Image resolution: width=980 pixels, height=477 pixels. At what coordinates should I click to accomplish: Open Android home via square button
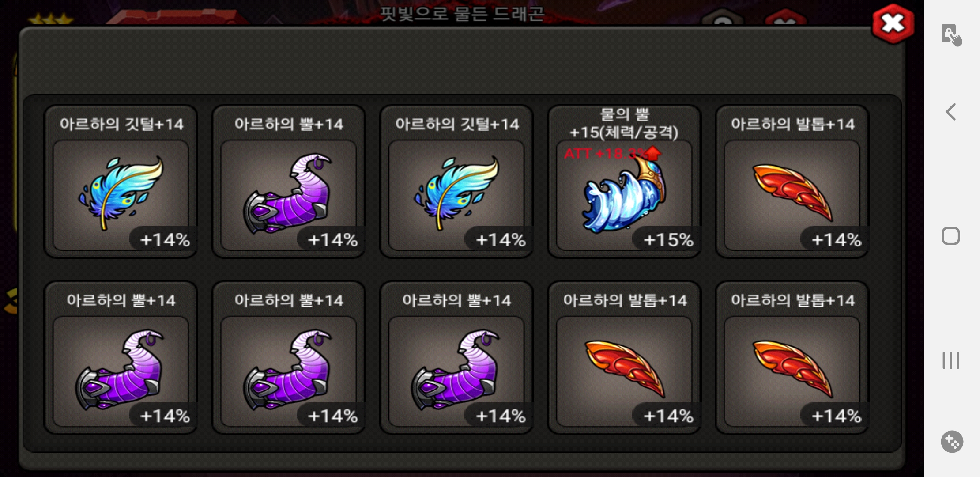(x=951, y=236)
